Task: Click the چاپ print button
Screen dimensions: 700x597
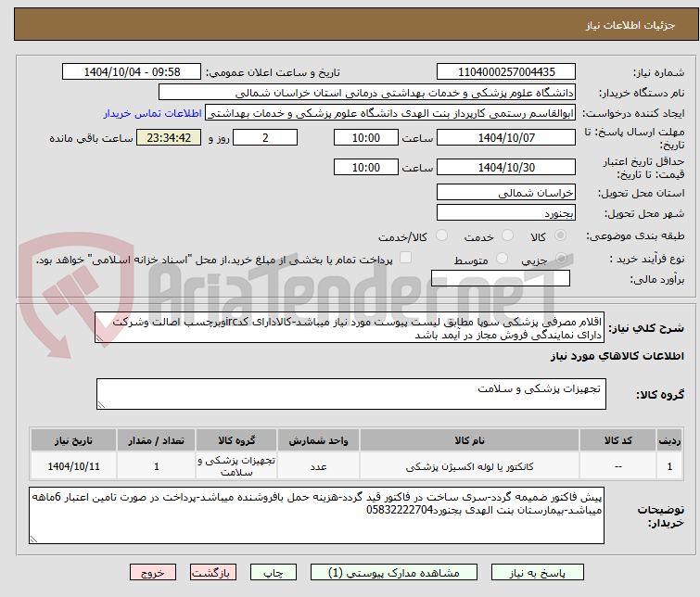Action: point(274,573)
